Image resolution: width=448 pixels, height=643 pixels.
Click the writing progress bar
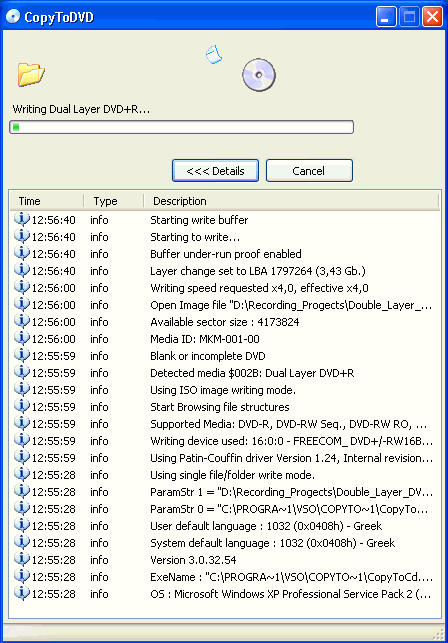coord(181,127)
